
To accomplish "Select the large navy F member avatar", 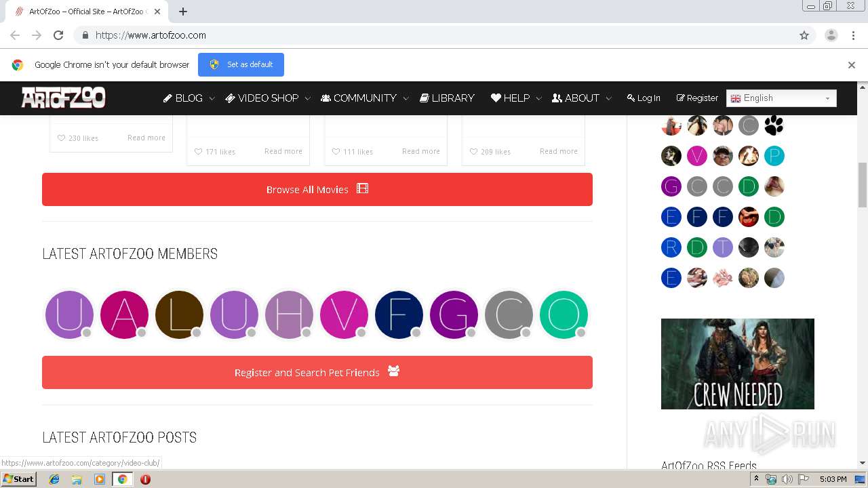I will 399,314.
